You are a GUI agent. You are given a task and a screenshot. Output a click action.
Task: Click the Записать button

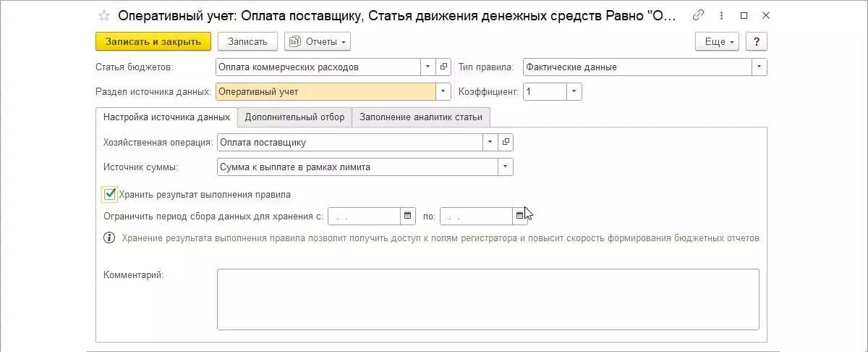click(x=247, y=42)
